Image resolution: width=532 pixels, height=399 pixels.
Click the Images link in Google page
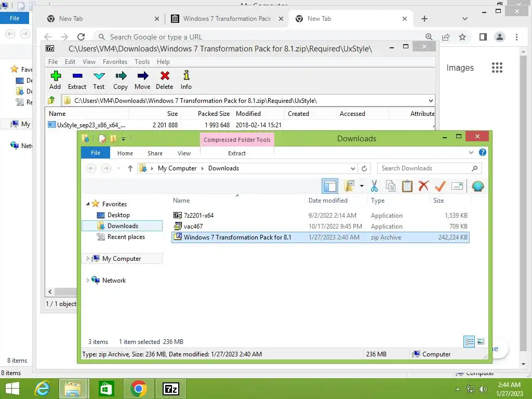pos(460,68)
